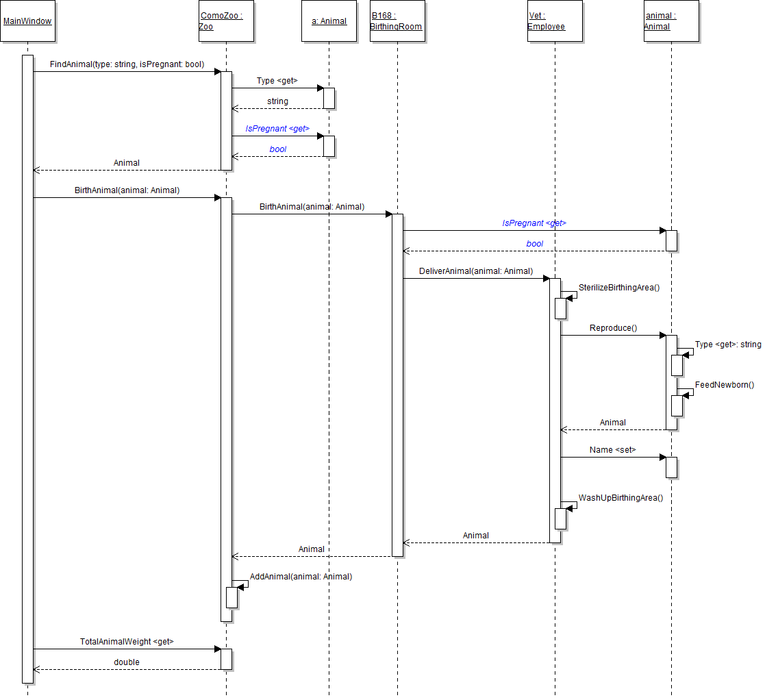This screenshot has height=700, width=765.
Task: Click the B168 : BirthingRoom object box
Action: [x=397, y=21]
